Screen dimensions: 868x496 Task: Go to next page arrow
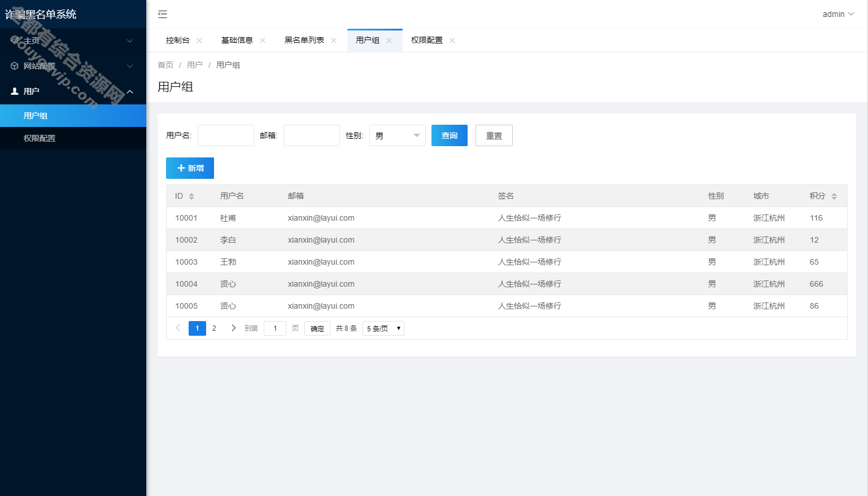click(x=233, y=328)
